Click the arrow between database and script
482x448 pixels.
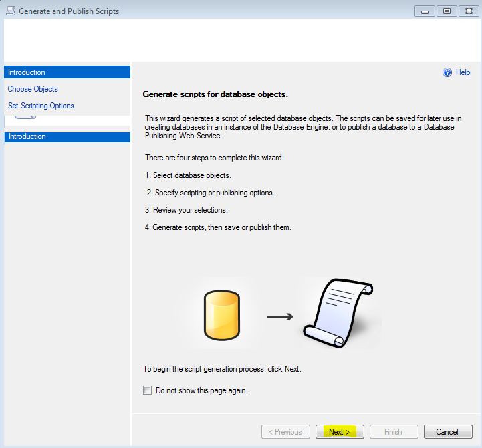(x=280, y=316)
